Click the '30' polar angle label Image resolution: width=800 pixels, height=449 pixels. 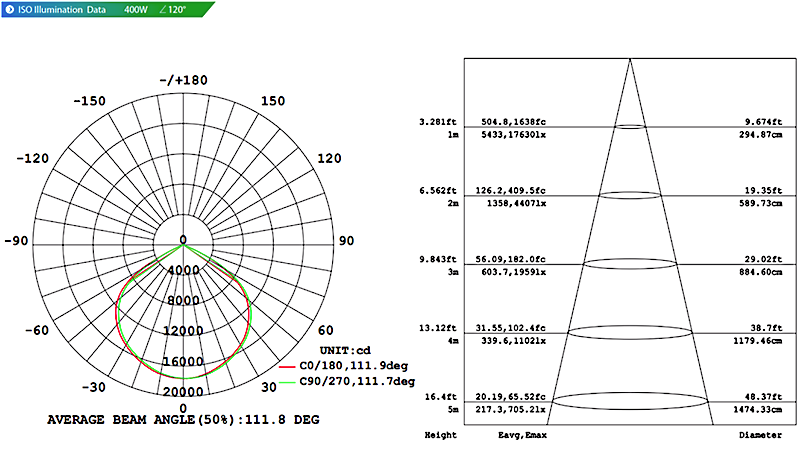(x=269, y=387)
